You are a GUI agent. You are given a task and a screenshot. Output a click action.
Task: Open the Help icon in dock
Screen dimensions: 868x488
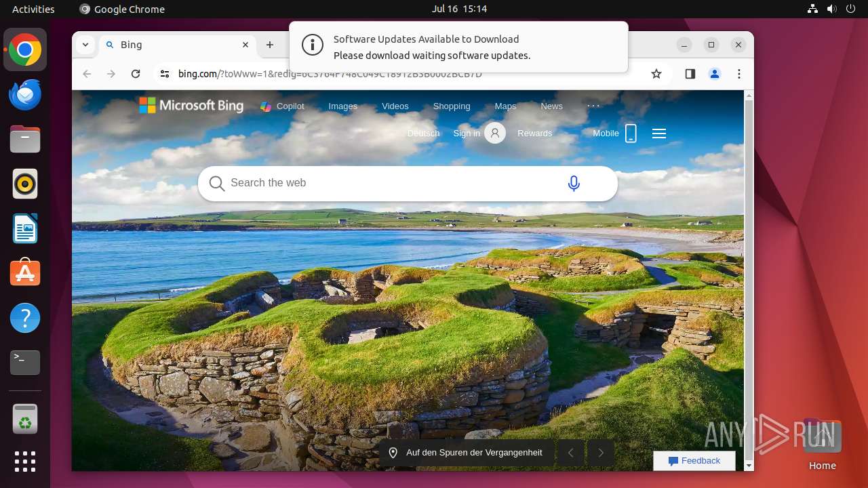click(25, 318)
